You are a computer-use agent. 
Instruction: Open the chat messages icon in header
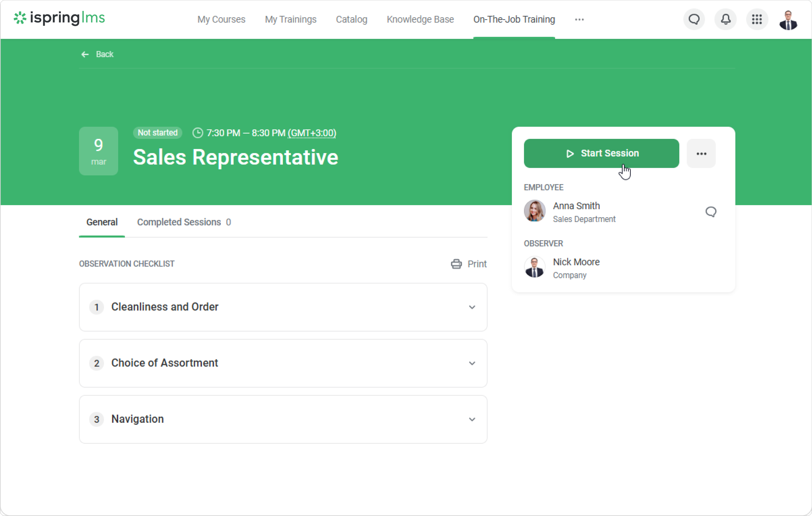pyautogui.click(x=694, y=20)
